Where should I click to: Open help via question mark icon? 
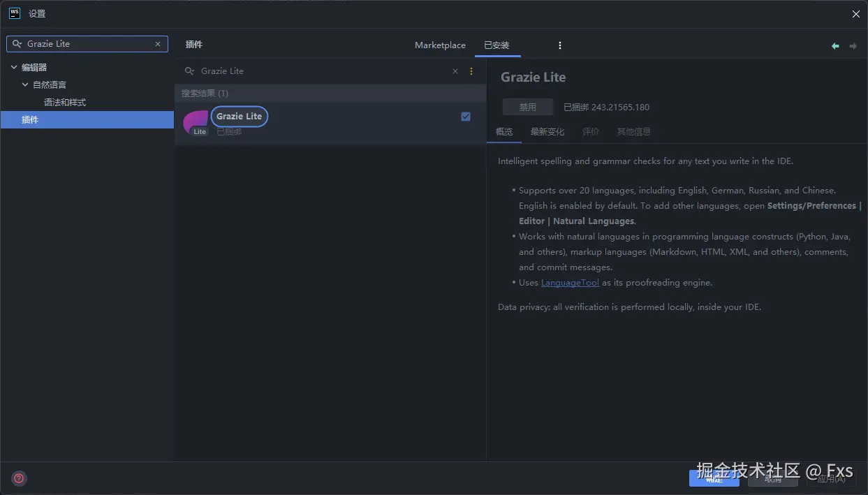tap(19, 478)
